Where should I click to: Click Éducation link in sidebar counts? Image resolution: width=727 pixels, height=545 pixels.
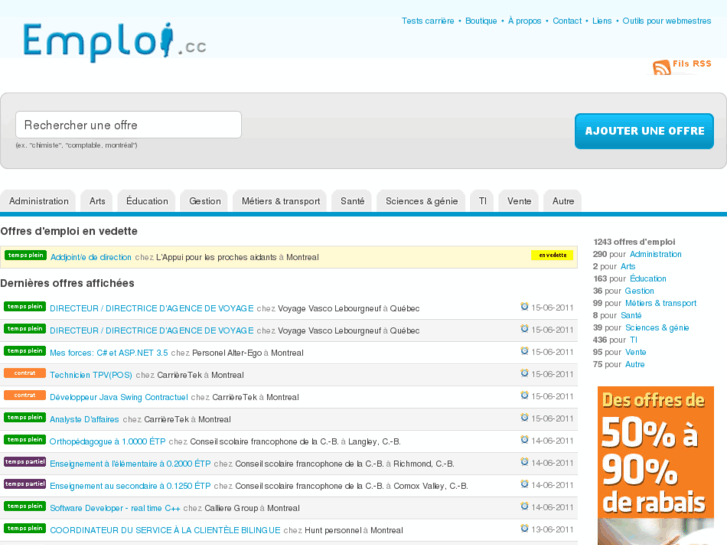click(648, 279)
